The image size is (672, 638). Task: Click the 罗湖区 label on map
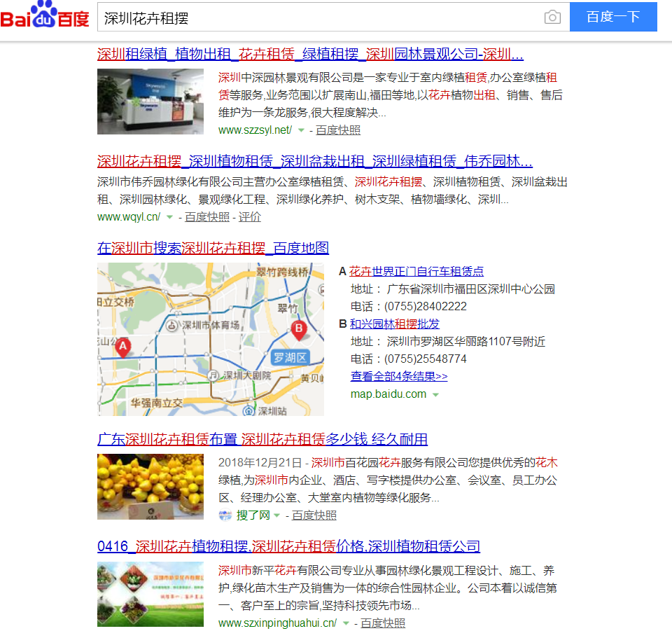tap(290, 358)
